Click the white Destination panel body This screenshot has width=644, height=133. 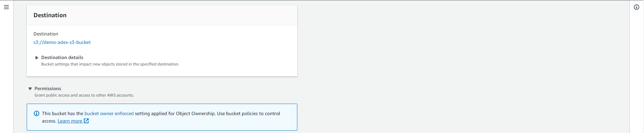click(x=162, y=51)
